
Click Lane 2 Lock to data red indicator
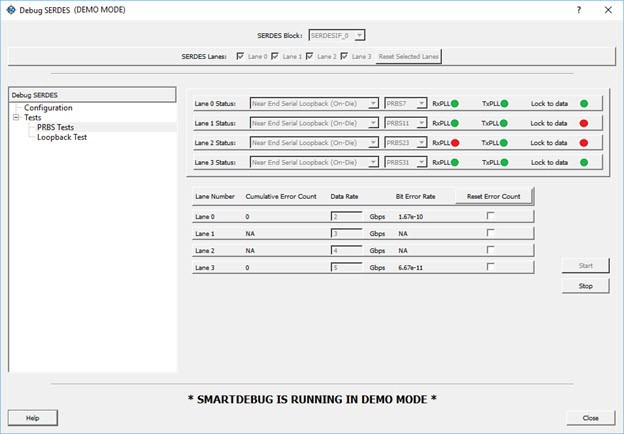click(x=584, y=142)
